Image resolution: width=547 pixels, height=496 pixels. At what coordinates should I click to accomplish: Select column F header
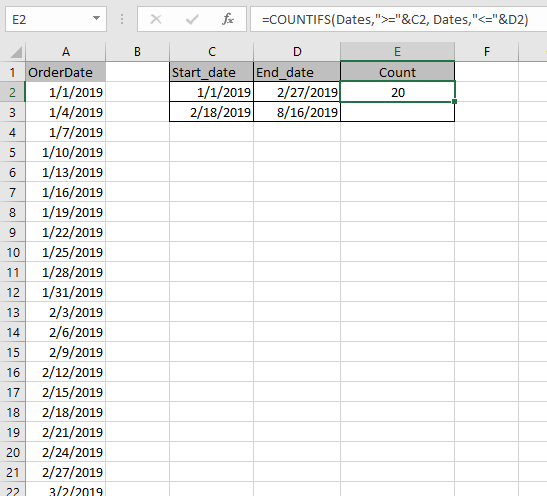(x=487, y=52)
